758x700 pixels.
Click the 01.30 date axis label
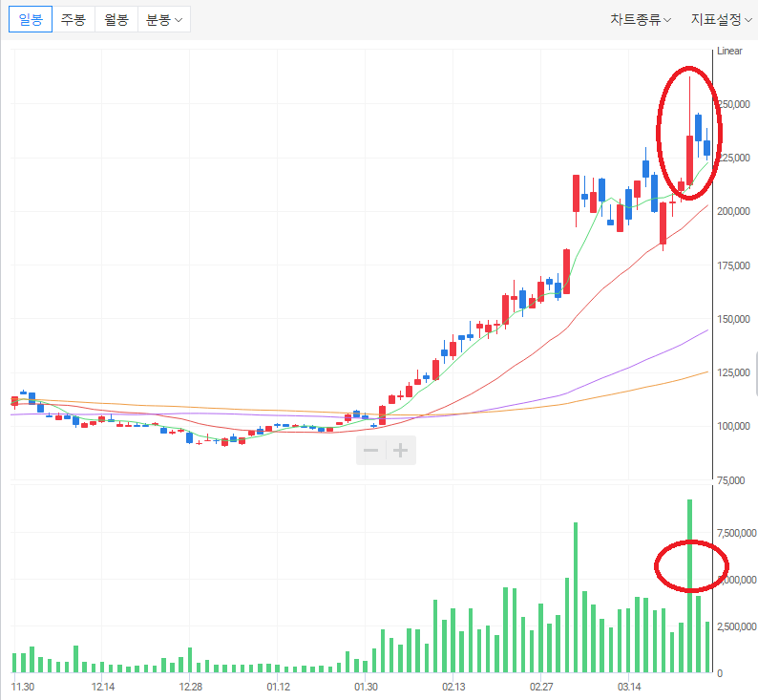pyautogui.click(x=366, y=687)
